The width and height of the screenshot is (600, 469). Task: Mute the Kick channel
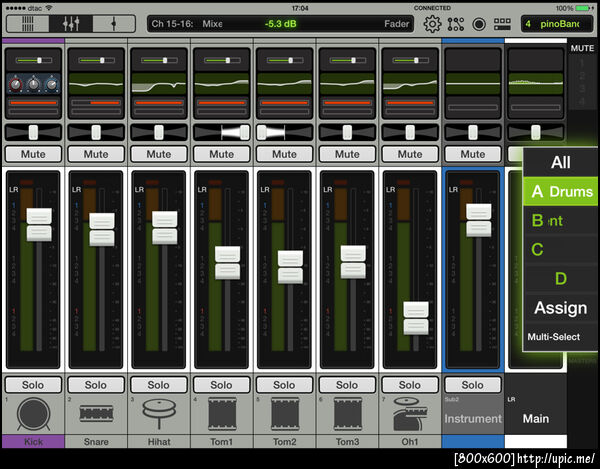pos(33,154)
